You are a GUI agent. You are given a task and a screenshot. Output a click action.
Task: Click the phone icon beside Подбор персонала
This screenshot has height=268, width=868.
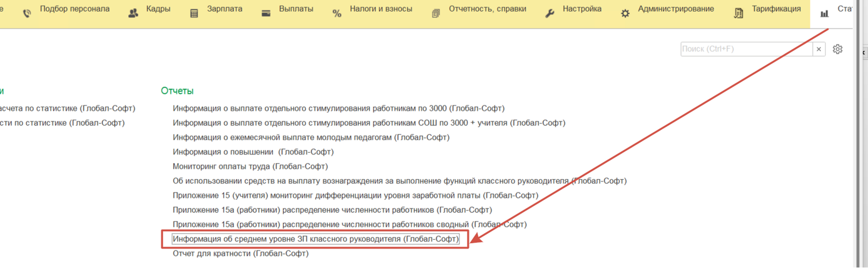click(27, 13)
